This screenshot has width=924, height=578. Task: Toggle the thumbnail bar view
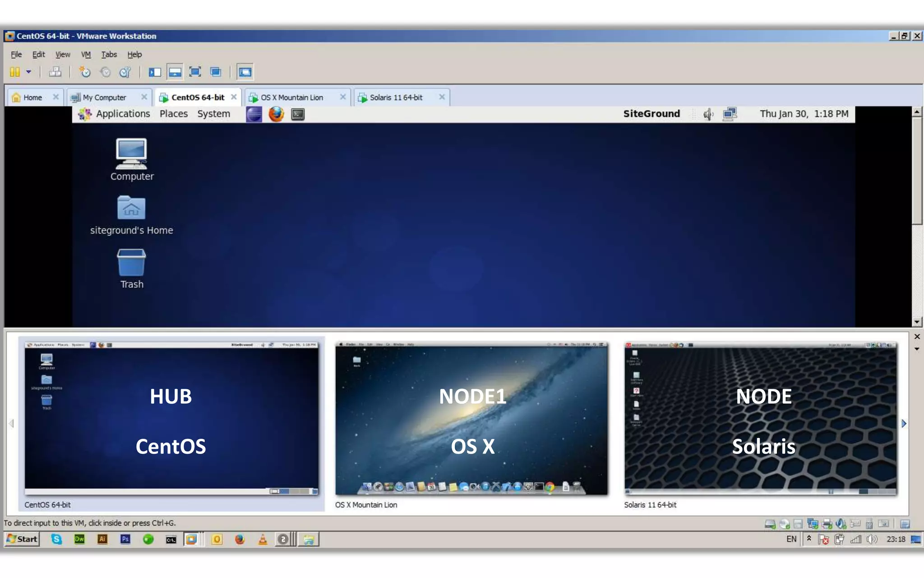coord(175,72)
